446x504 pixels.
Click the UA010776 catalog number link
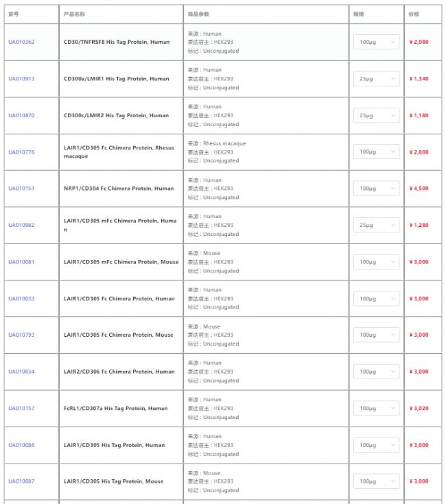pos(21,152)
